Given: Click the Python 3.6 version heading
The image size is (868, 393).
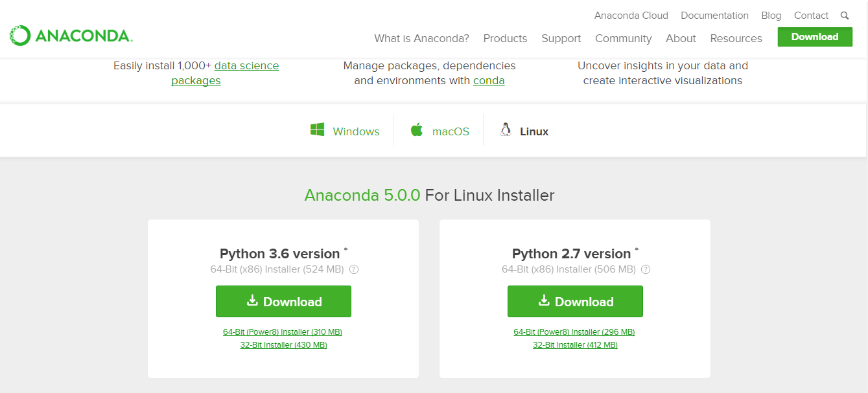Looking at the screenshot, I should click(x=280, y=254).
